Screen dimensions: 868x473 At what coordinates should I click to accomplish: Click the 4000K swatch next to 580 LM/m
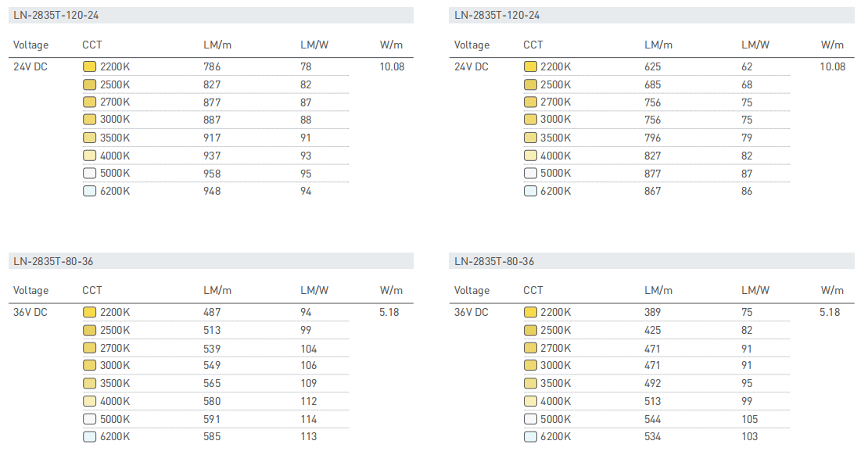point(89,401)
